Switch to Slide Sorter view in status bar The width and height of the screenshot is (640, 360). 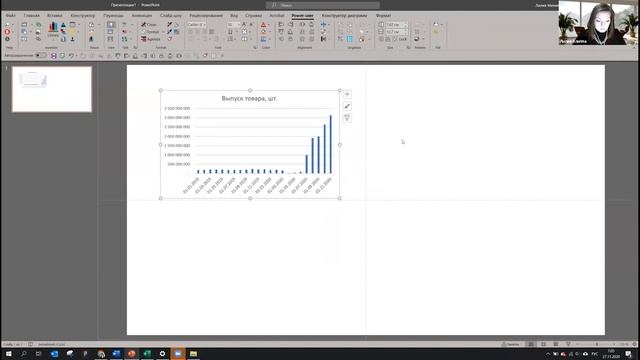point(543,344)
